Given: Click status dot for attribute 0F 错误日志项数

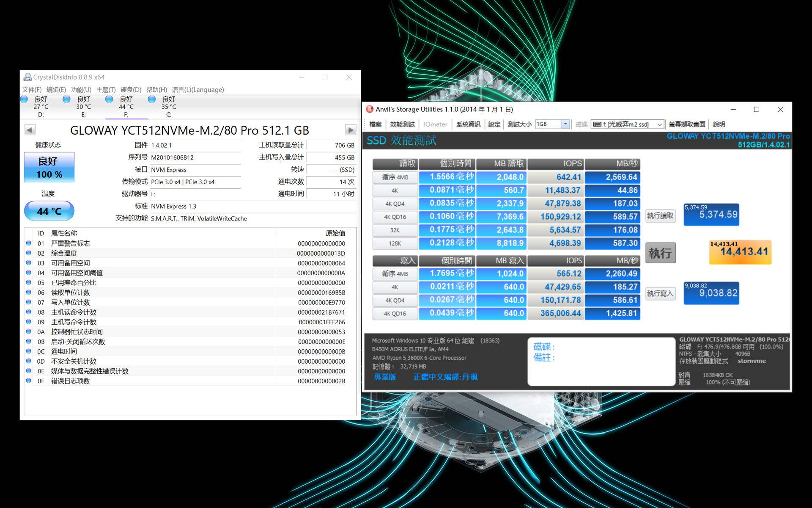Looking at the screenshot, I should [x=29, y=380].
